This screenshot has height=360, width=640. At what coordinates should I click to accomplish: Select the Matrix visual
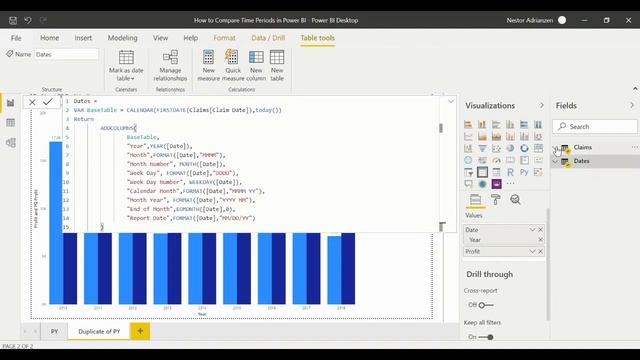point(496,172)
